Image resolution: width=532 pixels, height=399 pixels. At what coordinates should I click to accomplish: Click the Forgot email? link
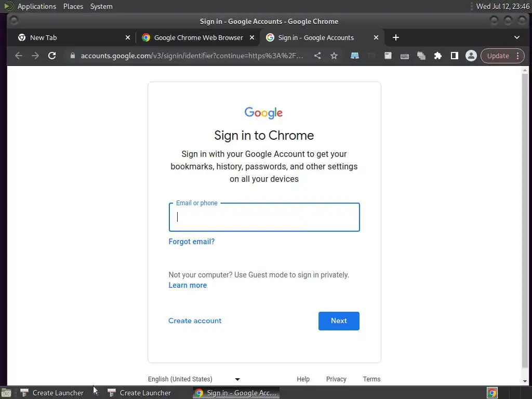[192, 242]
